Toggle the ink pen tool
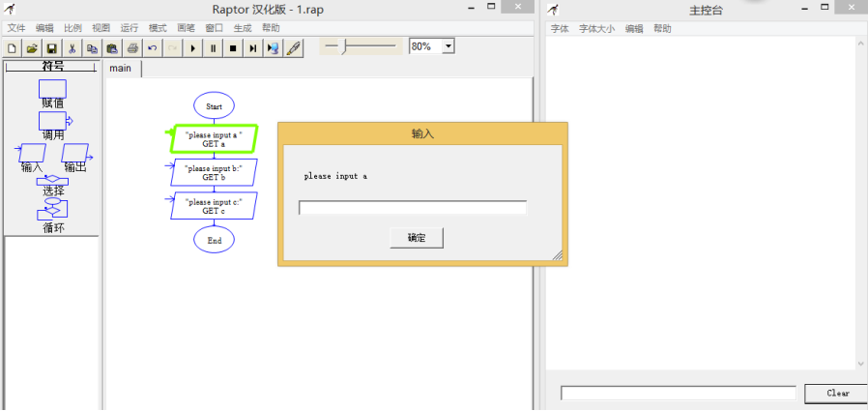The image size is (868, 411). tap(294, 48)
